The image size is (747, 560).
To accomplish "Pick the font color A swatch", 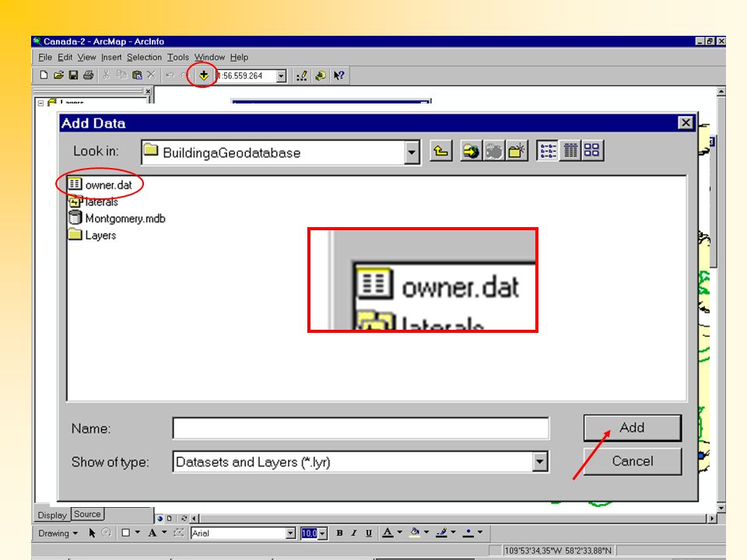I will [388, 533].
